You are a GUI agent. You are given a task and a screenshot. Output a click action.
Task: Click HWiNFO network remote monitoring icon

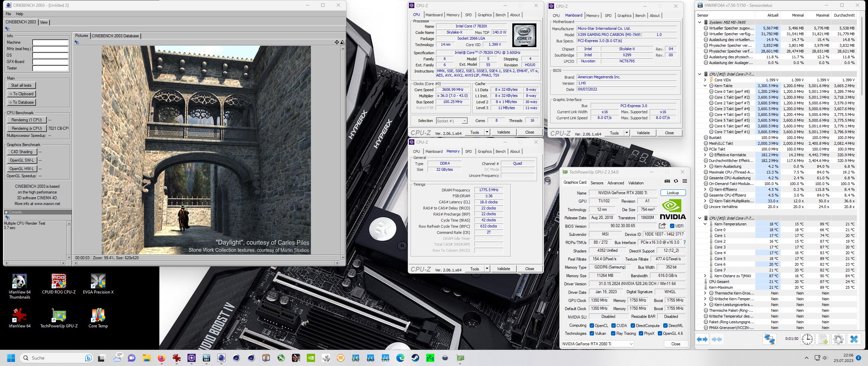769,339
